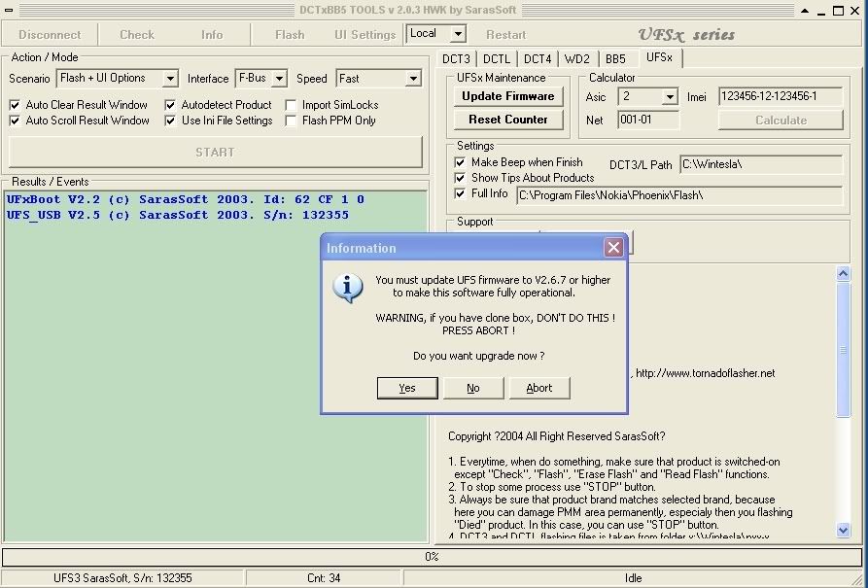Screen dimensions: 868x588
Task: Click Disconnect in the toolbar
Action: point(50,34)
